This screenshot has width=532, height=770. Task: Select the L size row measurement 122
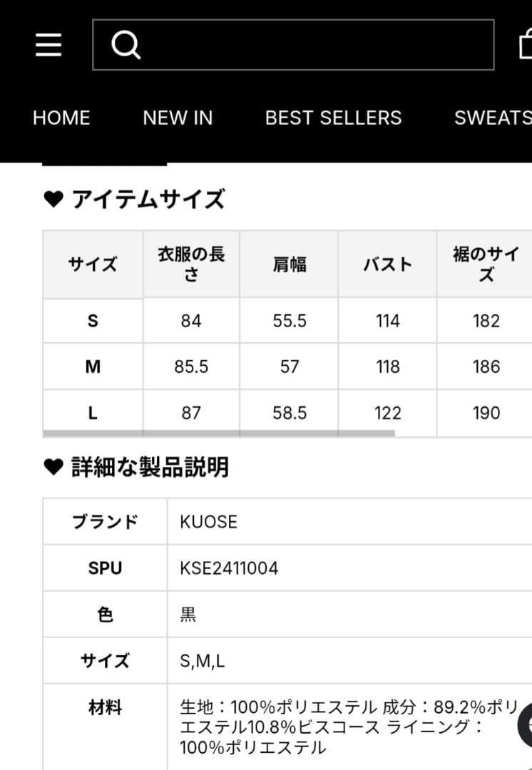[x=387, y=412]
